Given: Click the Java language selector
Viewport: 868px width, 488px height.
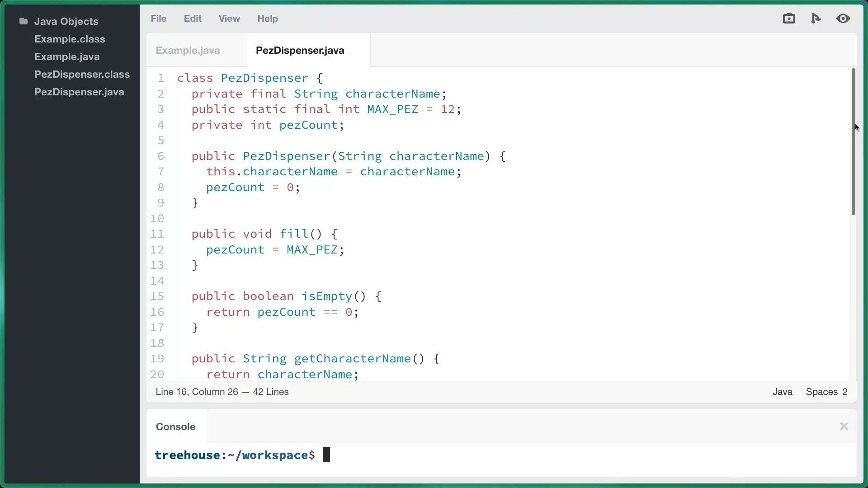Looking at the screenshot, I should point(782,392).
